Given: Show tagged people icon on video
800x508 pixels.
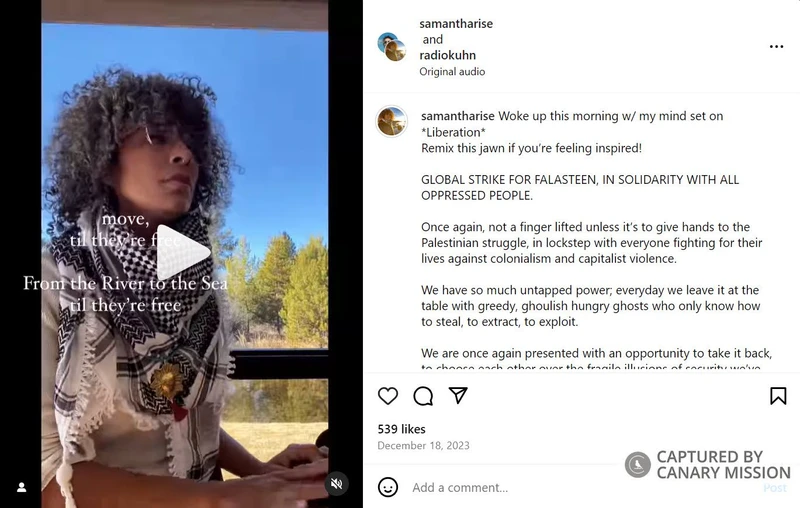Looking at the screenshot, I should point(21,487).
